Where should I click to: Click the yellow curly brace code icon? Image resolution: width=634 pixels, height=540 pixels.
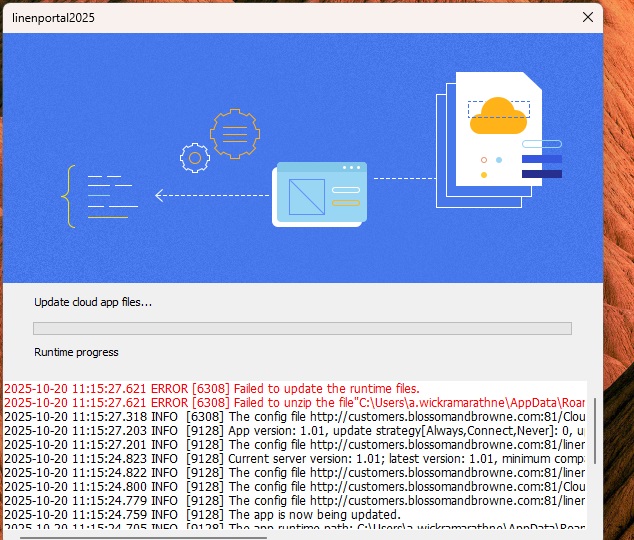pyautogui.click(x=68, y=196)
